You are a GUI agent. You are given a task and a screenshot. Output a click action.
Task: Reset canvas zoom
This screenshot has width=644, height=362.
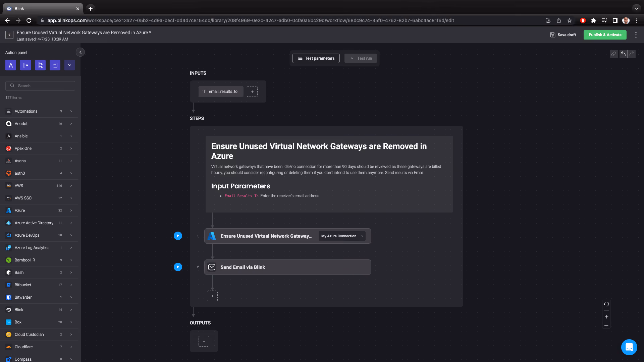pos(606,304)
